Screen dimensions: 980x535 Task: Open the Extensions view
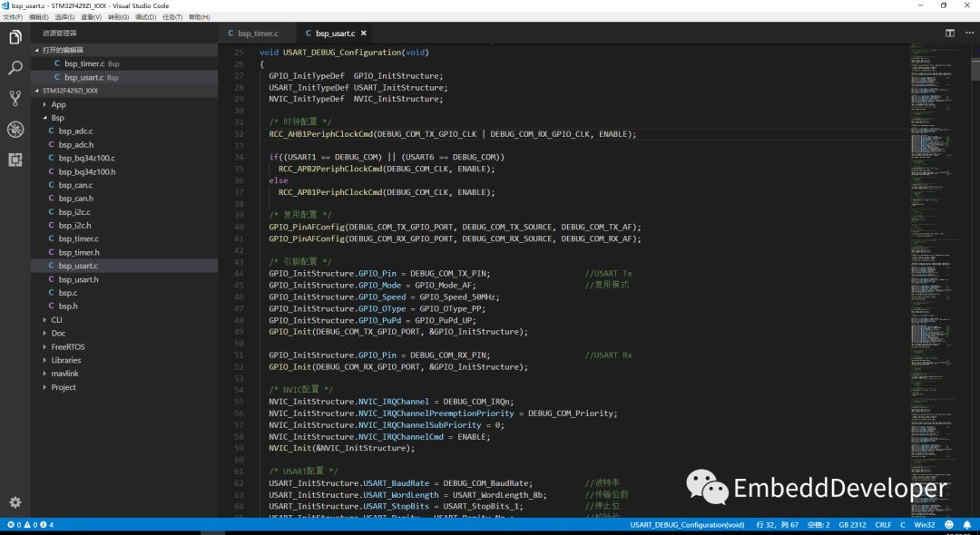point(15,160)
